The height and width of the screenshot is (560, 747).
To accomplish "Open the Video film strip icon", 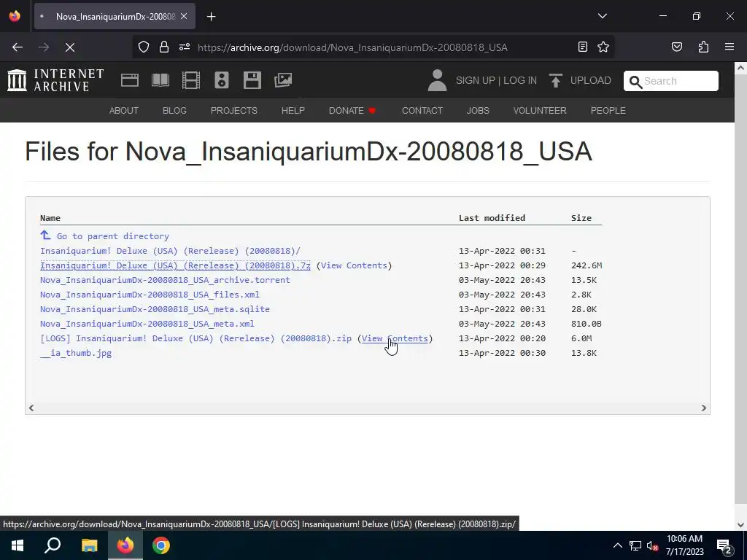I will click(191, 80).
